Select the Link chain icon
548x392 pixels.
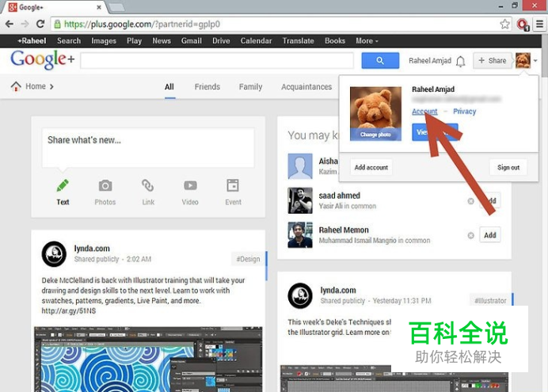148,185
